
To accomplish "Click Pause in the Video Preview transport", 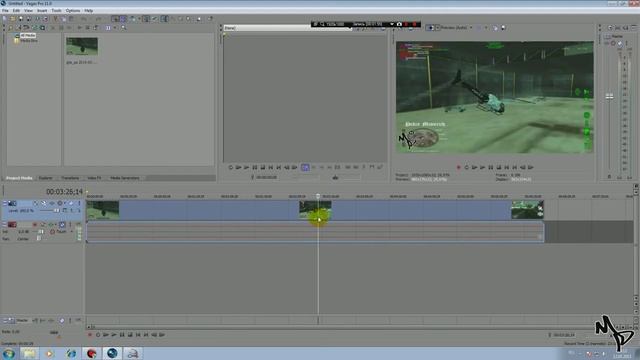I will [491, 167].
